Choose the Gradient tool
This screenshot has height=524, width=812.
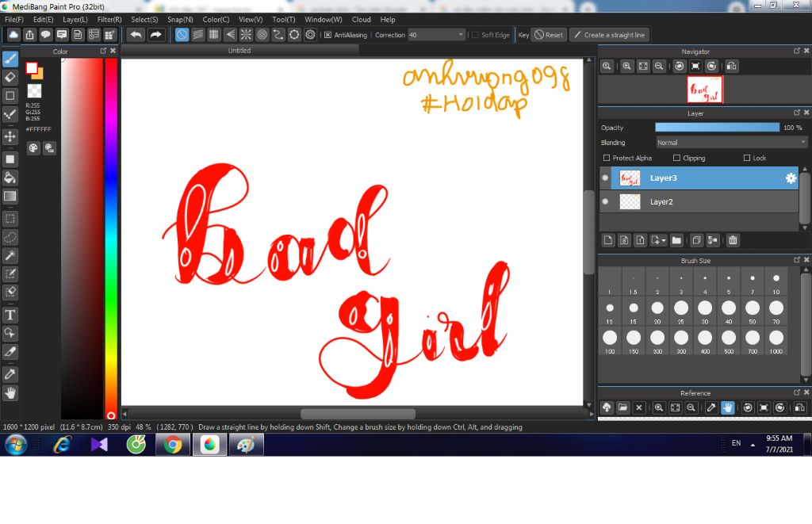point(10,197)
